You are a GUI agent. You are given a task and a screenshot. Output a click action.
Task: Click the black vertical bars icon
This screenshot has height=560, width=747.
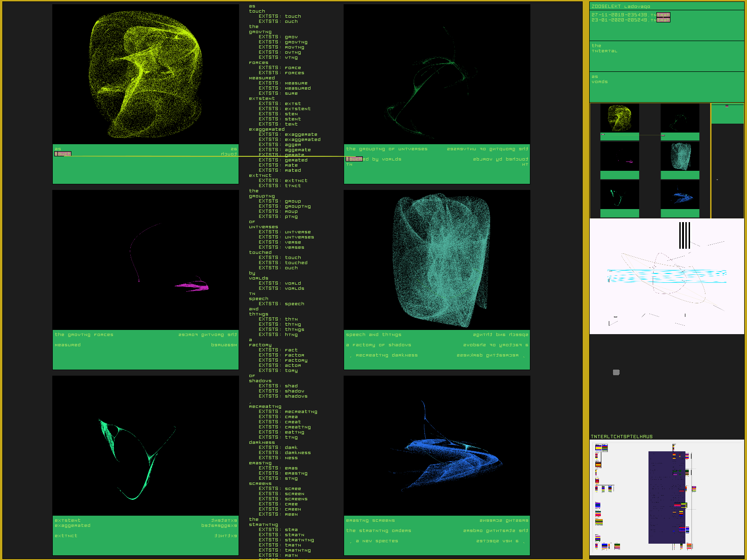(684, 235)
